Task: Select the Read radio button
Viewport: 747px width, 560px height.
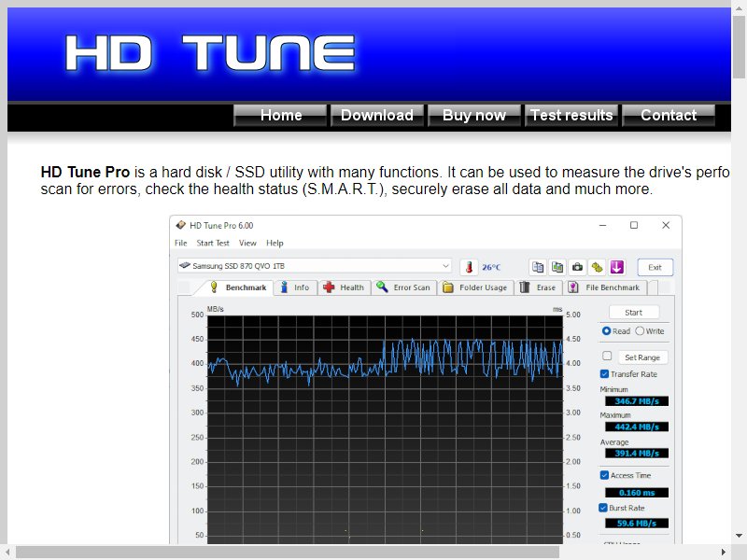Action: pos(606,331)
